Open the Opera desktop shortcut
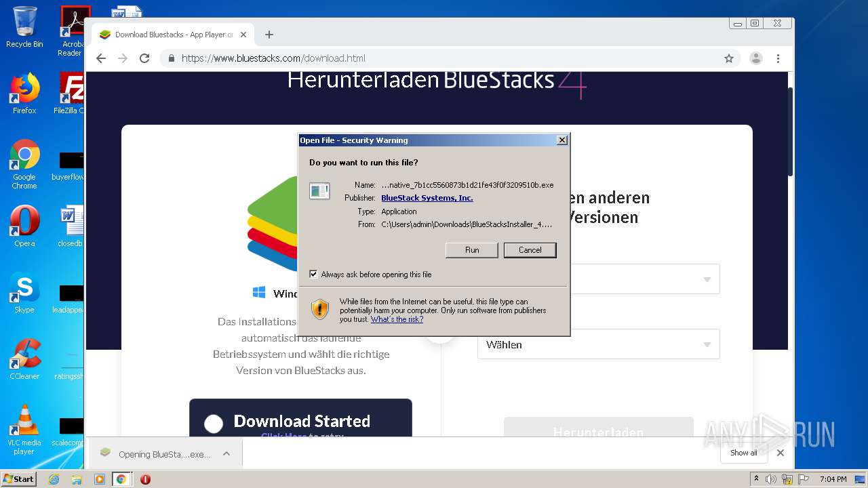This screenshot has height=488, width=868. pyautogui.click(x=24, y=226)
